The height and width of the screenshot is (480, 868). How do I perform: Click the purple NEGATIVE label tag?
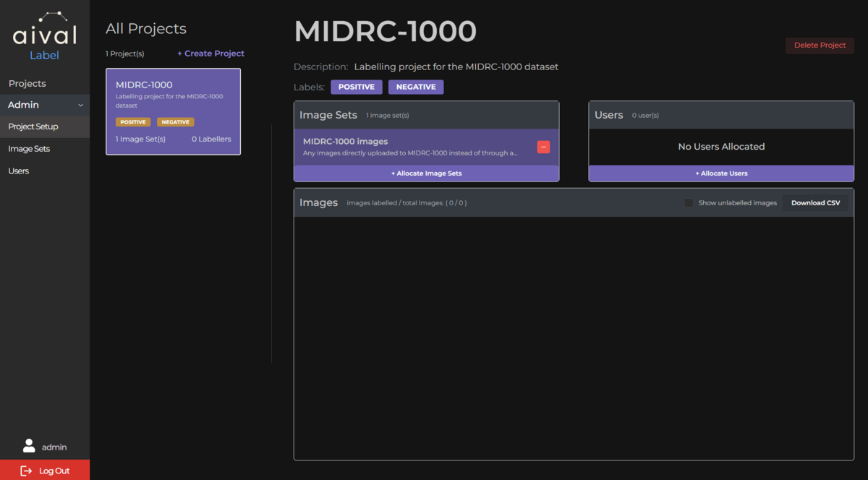tap(416, 87)
